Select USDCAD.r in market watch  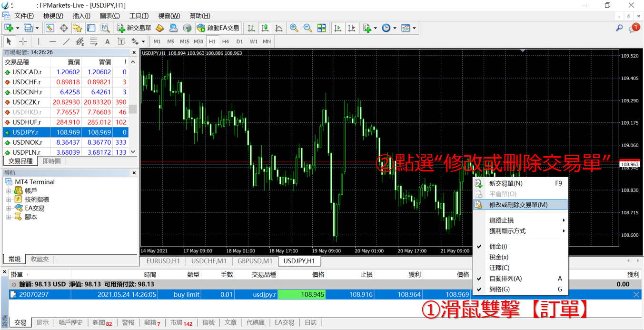point(66,72)
